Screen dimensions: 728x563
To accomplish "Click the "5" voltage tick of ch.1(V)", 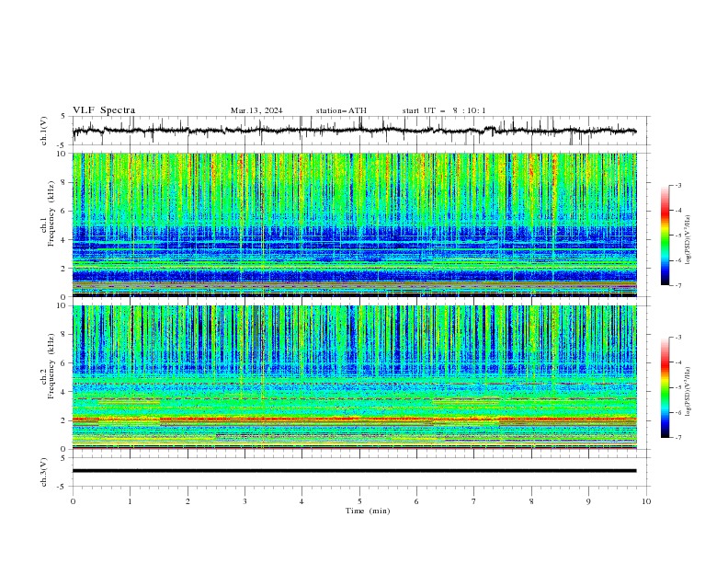I will 63,116.
